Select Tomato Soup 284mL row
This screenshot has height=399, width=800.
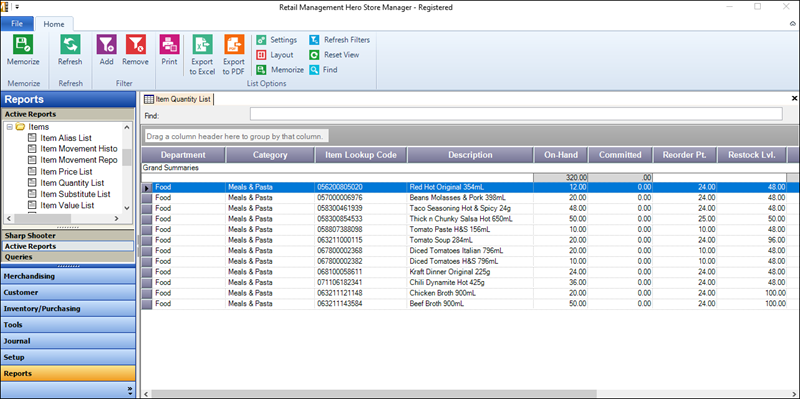click(x=470, y=240)
